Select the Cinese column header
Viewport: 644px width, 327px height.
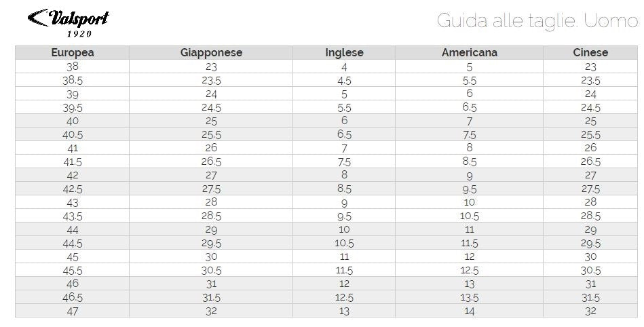click(590, 53)
